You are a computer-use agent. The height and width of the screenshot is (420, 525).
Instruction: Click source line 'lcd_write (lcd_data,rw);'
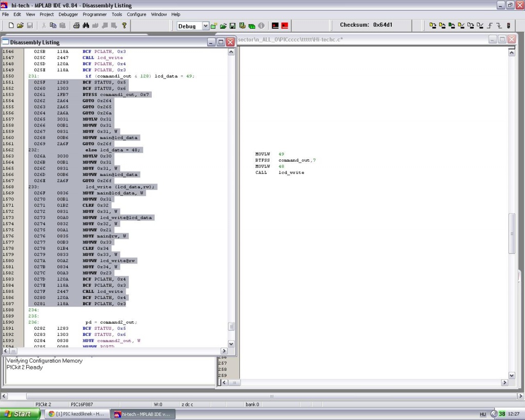point(120,187)
